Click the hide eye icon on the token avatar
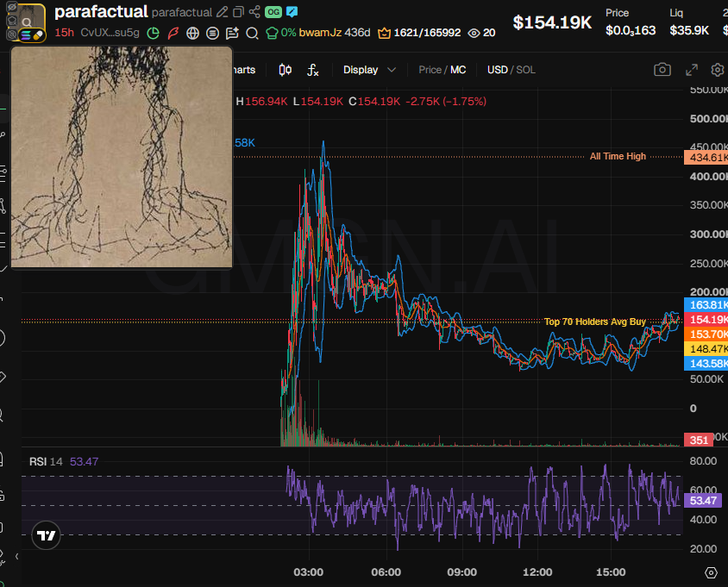Screen dimensions: 728x587 pyautogui.click(x=12, y=7)
